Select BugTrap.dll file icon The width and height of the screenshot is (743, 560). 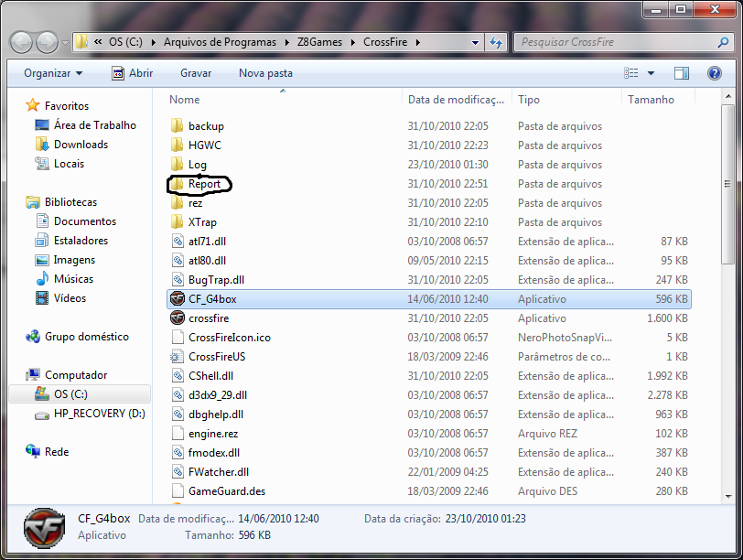point(178,279)
